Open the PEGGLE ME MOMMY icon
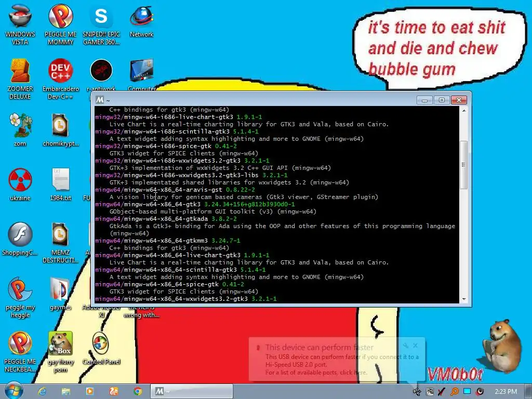The height and width of the screenshot is (399, 532). (x=60, y=24)
